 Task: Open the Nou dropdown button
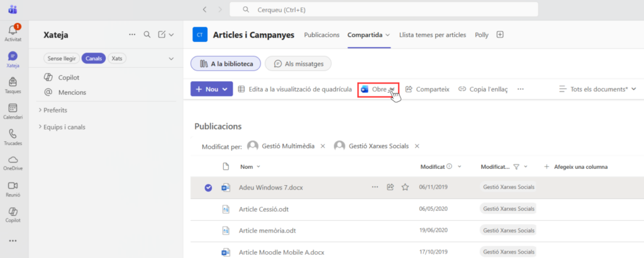[x=211, y=89]
